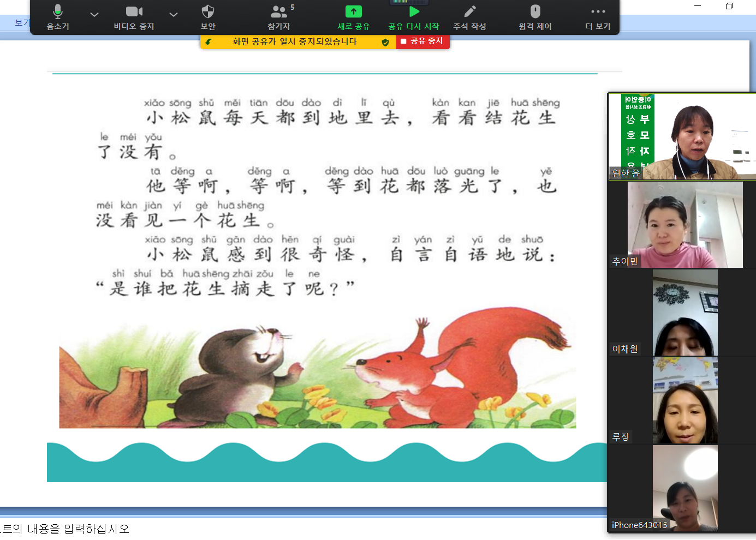
Task: Expand audio options chevron next to 음소거
Action: (x=94, y=15)
